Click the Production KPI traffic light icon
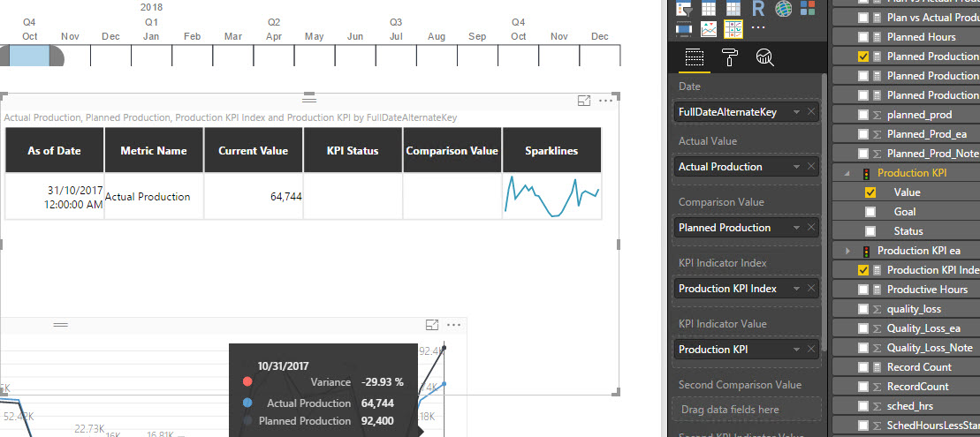 pos(866,173)
